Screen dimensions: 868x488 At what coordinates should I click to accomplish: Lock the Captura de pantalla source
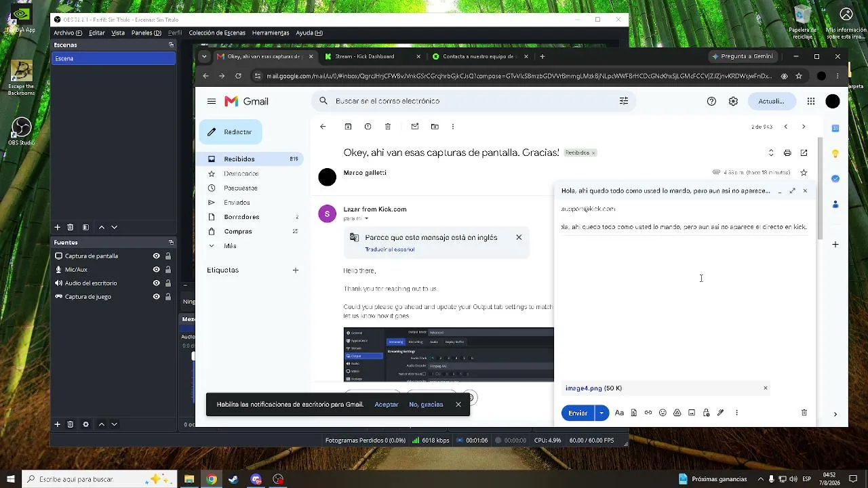[x=168, y=256]
